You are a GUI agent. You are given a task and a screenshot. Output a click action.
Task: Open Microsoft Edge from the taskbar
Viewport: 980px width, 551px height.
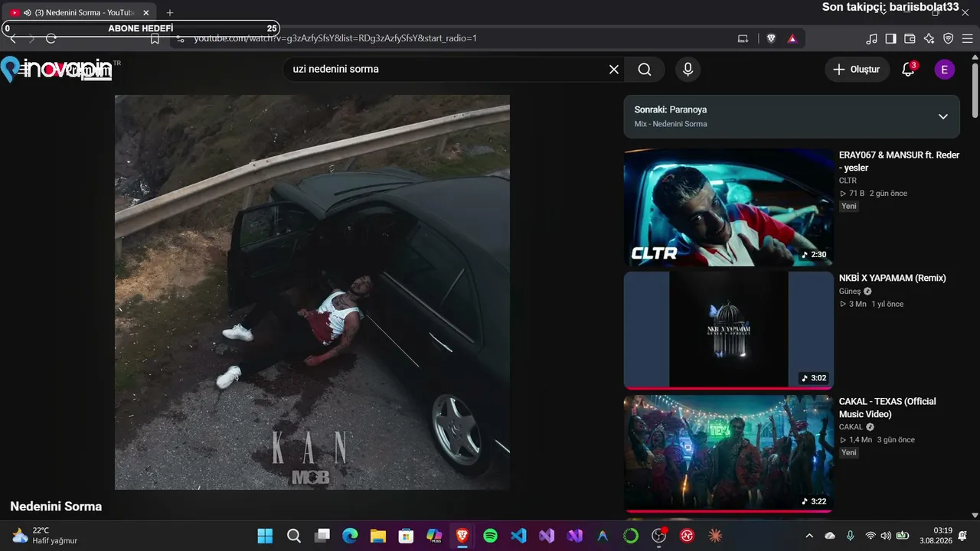pos(350,536)
